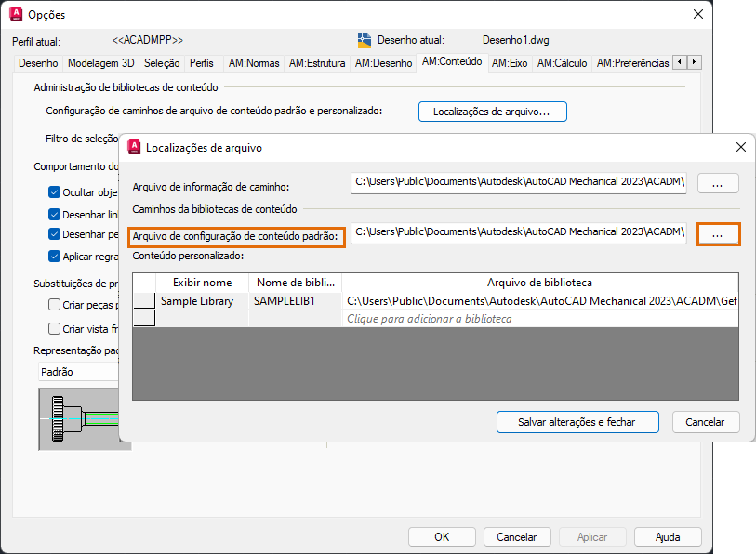Click the Sample Library file path cell

pos(540,301)
